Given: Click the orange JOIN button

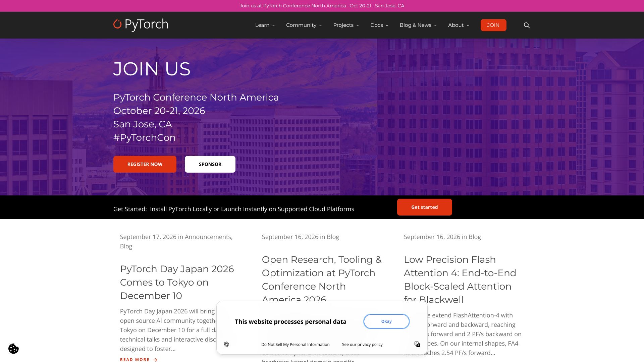Looking at the screenshot, I should [493, 25].
